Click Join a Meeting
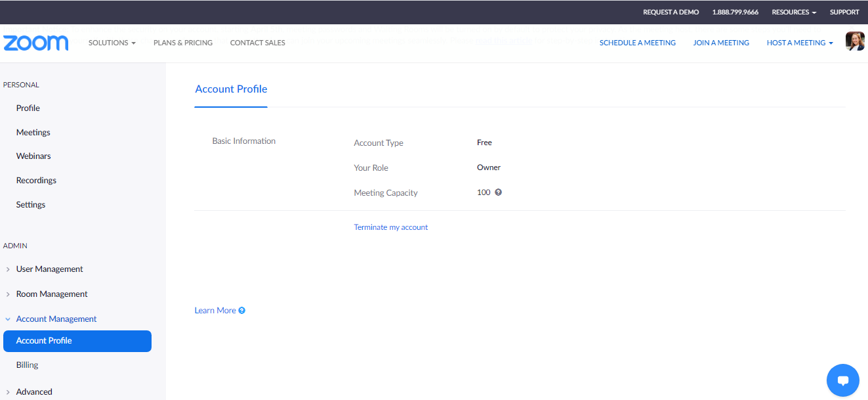Viewport: 868px width, 400px height. [721, 43]
